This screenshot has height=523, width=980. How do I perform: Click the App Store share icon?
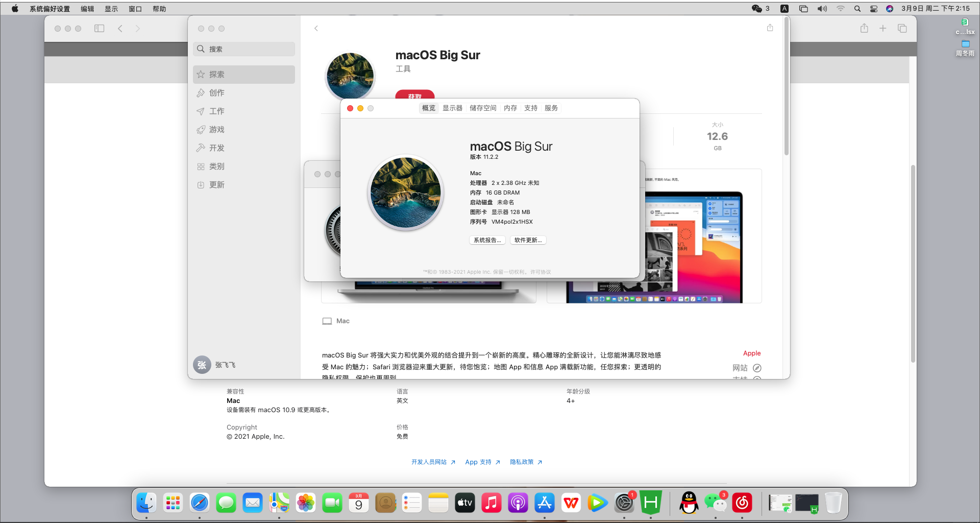click(770, 28)
